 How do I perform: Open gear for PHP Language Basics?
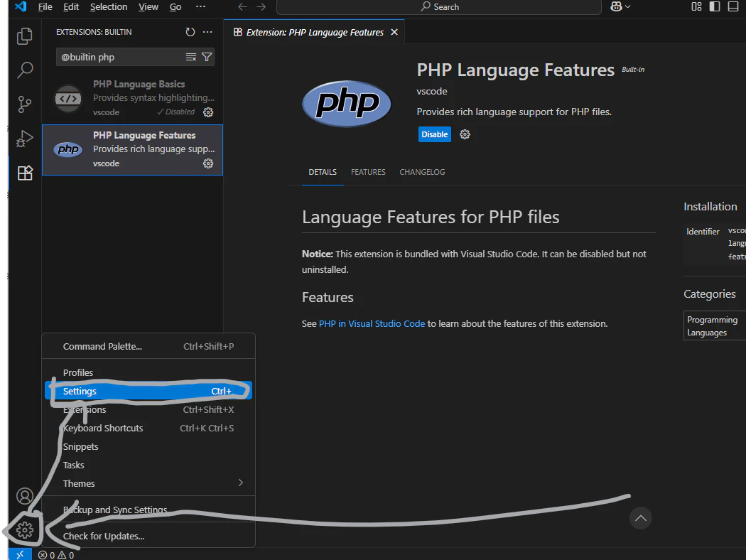208,112
